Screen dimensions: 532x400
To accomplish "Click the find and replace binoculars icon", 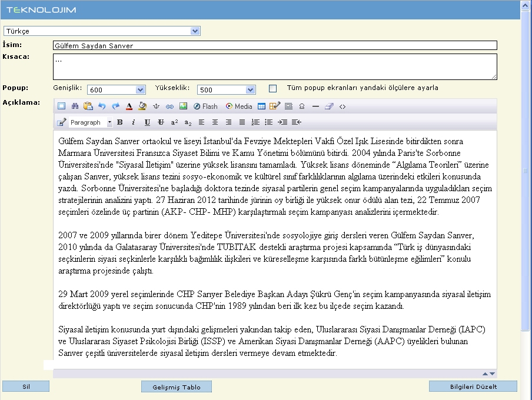I will pyautogui.click(x=75, y=106).
